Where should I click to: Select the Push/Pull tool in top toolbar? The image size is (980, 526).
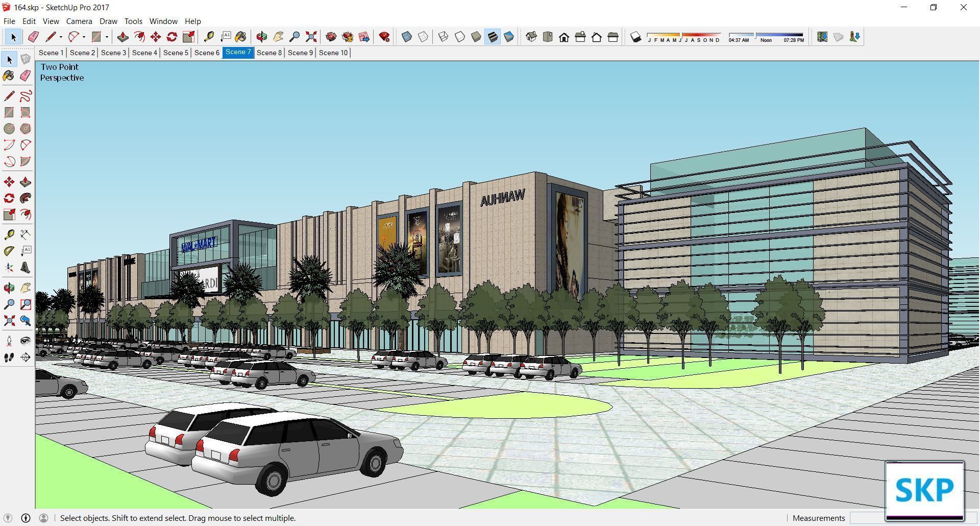click(122, 37)
